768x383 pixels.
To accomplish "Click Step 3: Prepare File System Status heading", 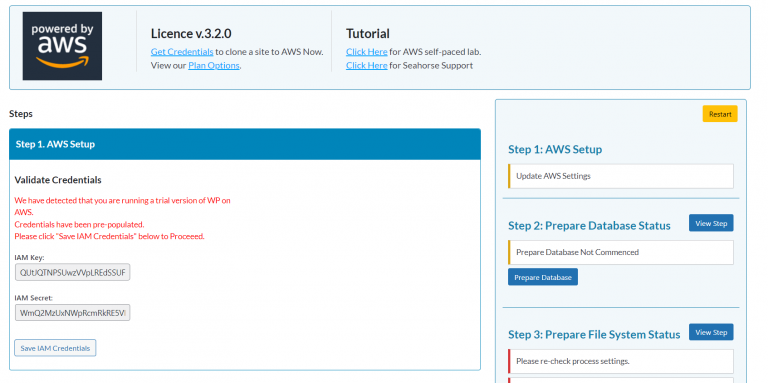I will point(594,335).
